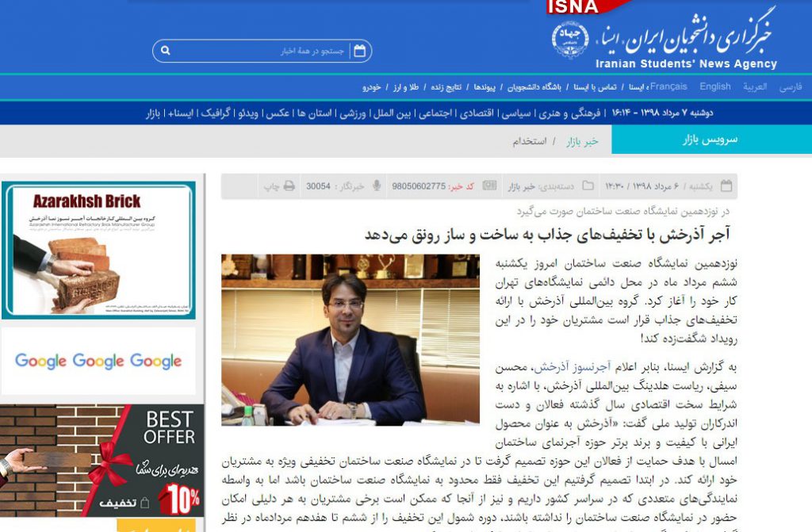Click the search magnifier icon

click(x=164, y=50)
